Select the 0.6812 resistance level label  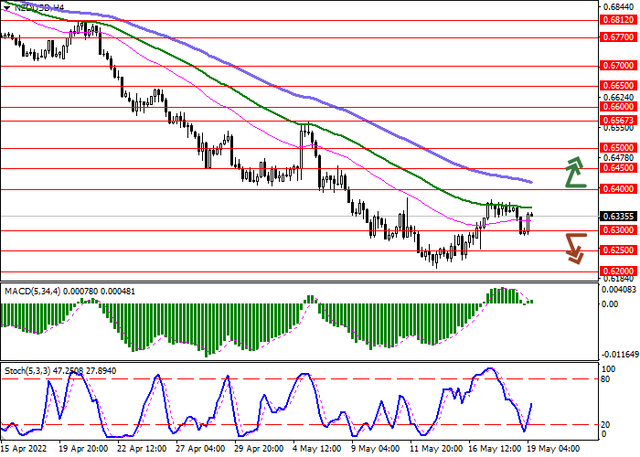click(619, 19)
